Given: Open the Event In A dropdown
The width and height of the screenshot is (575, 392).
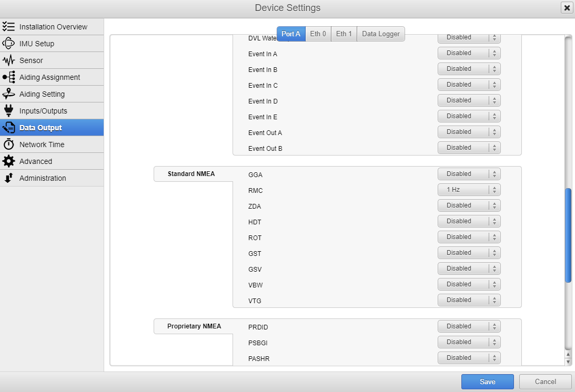Looking at the screenshot, I should [469, 53].
